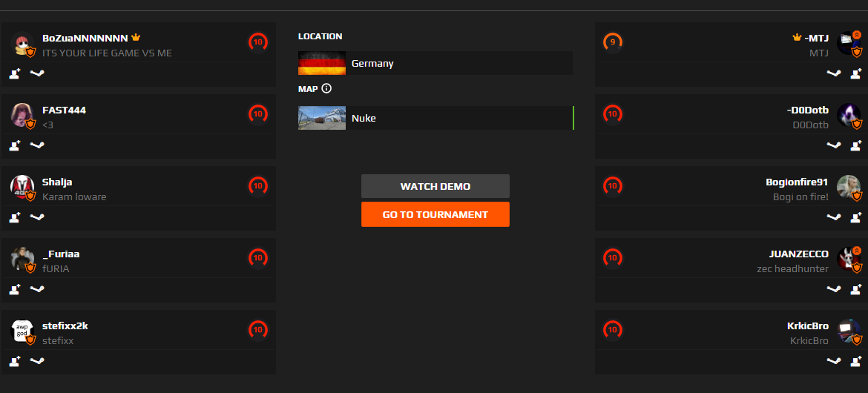Click the add friend icon for JUANZECCO
The image size is (868, 393).
click(855, 289)
